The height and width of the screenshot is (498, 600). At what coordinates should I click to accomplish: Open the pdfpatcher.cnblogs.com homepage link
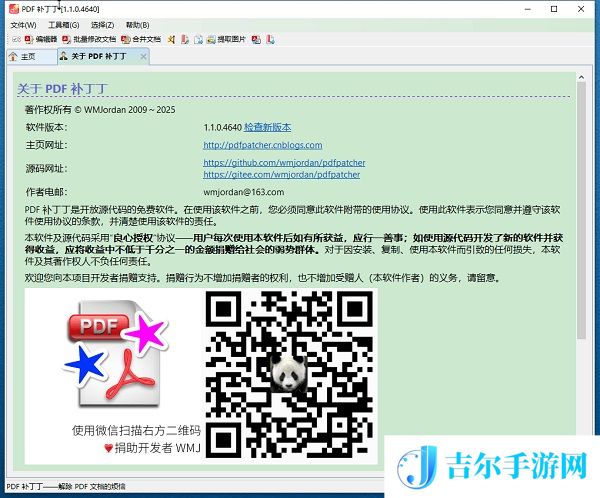262,145
